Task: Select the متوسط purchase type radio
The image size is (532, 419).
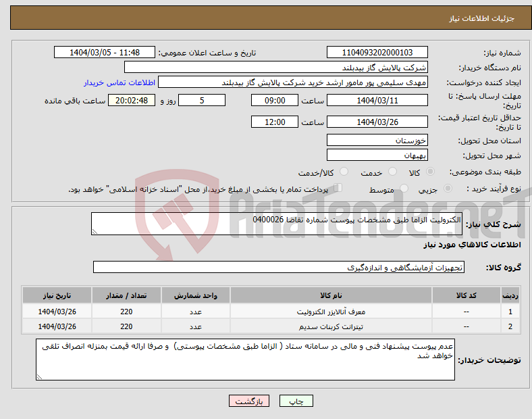Action: click(404, 188)
